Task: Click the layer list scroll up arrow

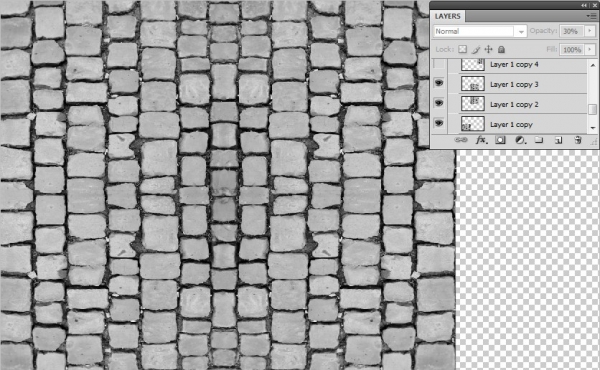Action: [x=593, y=65]
